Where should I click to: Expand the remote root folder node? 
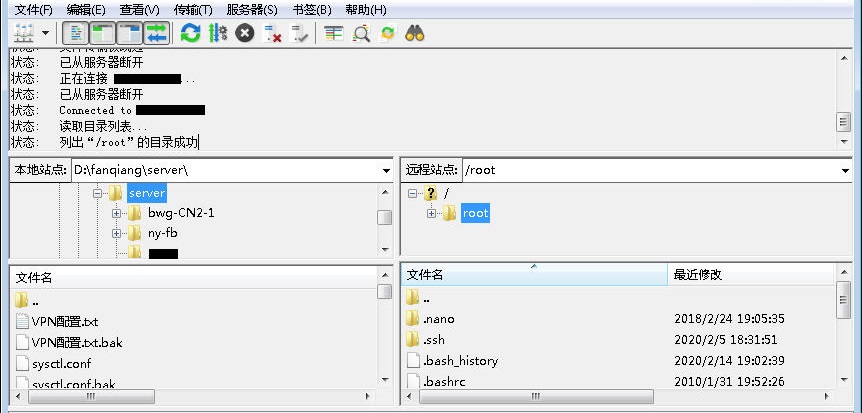(x=432, y=213)
